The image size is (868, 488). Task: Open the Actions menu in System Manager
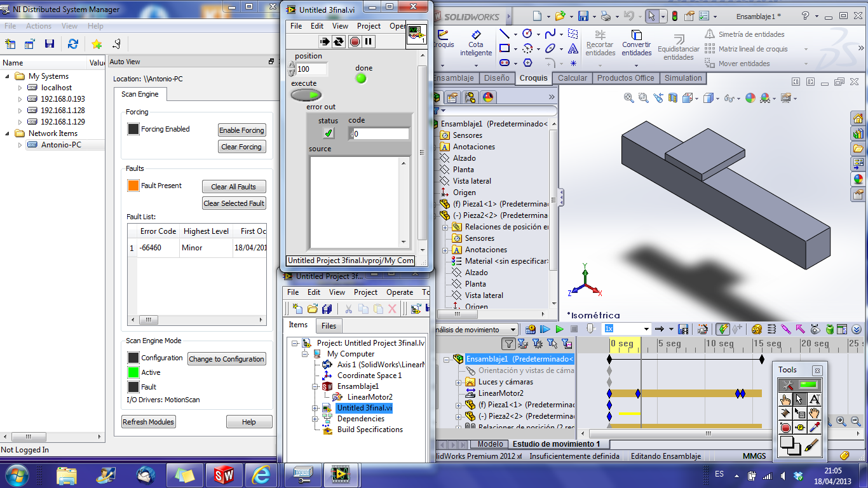[39, 26]
